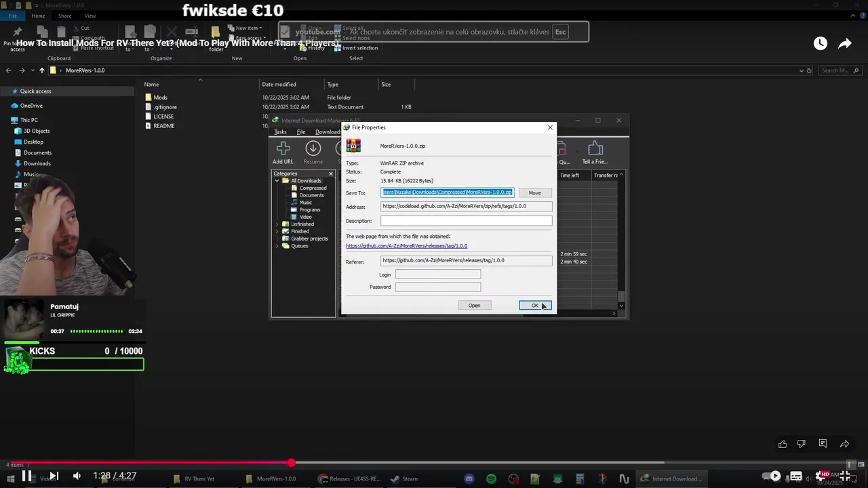Click the Password input field

pos(438,287)
